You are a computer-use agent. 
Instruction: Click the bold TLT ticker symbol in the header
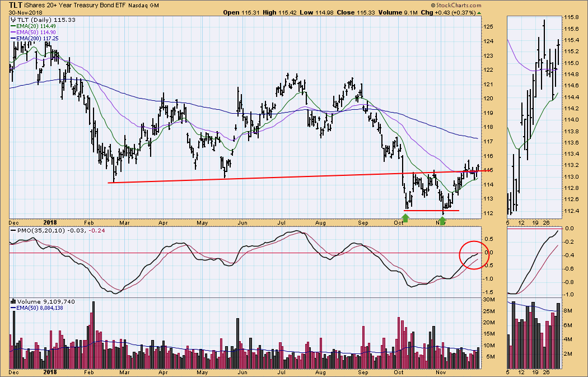point(15,5)
